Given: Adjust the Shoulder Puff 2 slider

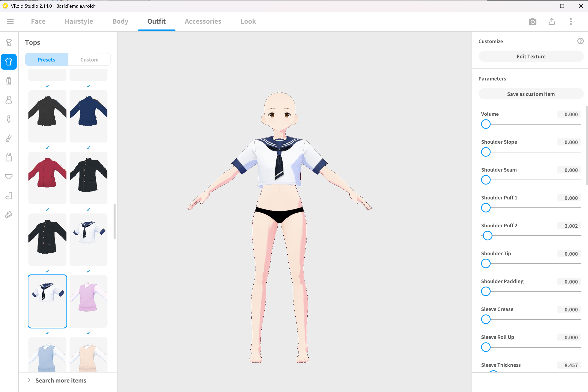Looking at the screenshot, I should click(488, 236).
